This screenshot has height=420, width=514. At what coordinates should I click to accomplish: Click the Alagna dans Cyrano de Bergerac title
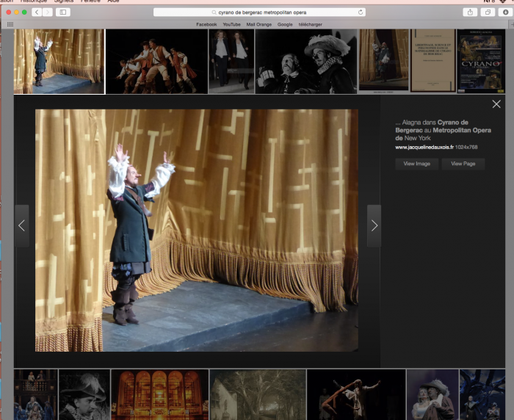click(443, 130)
